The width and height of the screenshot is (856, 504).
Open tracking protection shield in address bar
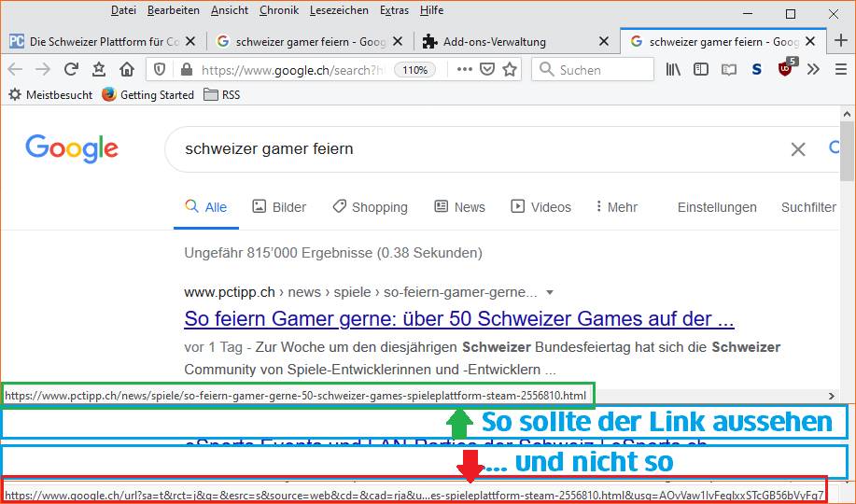pos(160,69)
